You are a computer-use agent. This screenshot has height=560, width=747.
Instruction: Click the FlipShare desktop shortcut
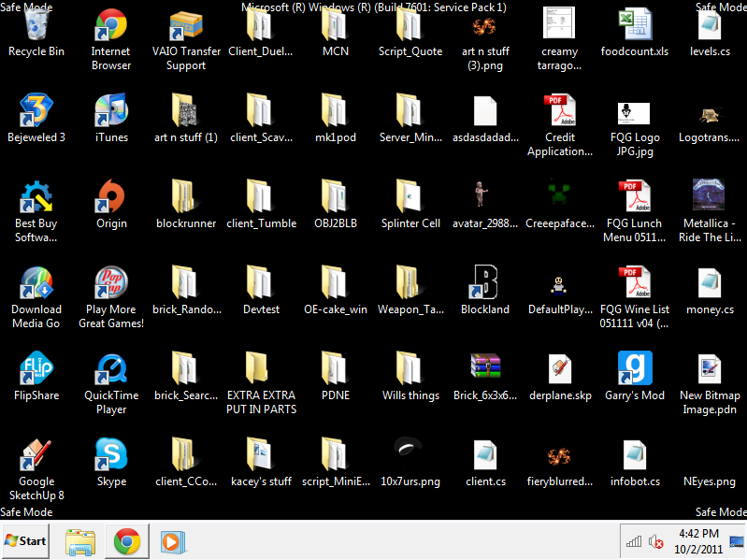pyautogui.click(x=36, y=370)
